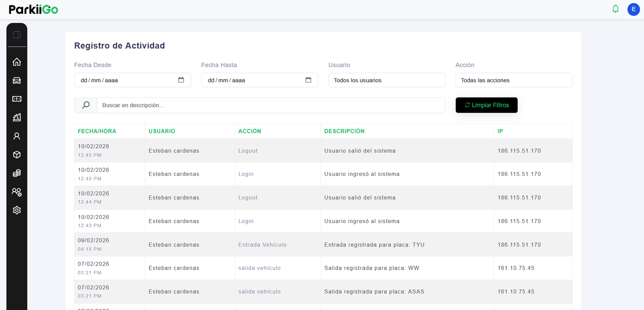
Task: Expand the 'Todas las acciones' dropdown
Action: point(514,80)
